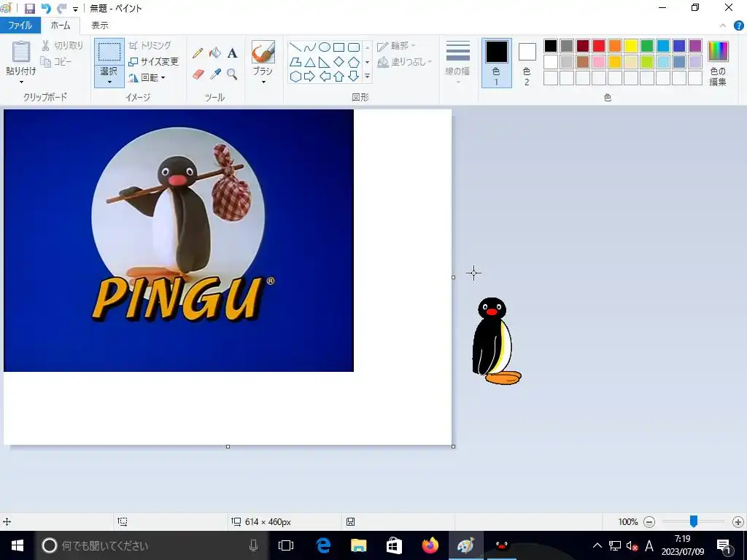This screenshot has width=747, height=560.
Task: Open Customize Quick Access Toolbar dropdown
Action: [x=75, y=9]
